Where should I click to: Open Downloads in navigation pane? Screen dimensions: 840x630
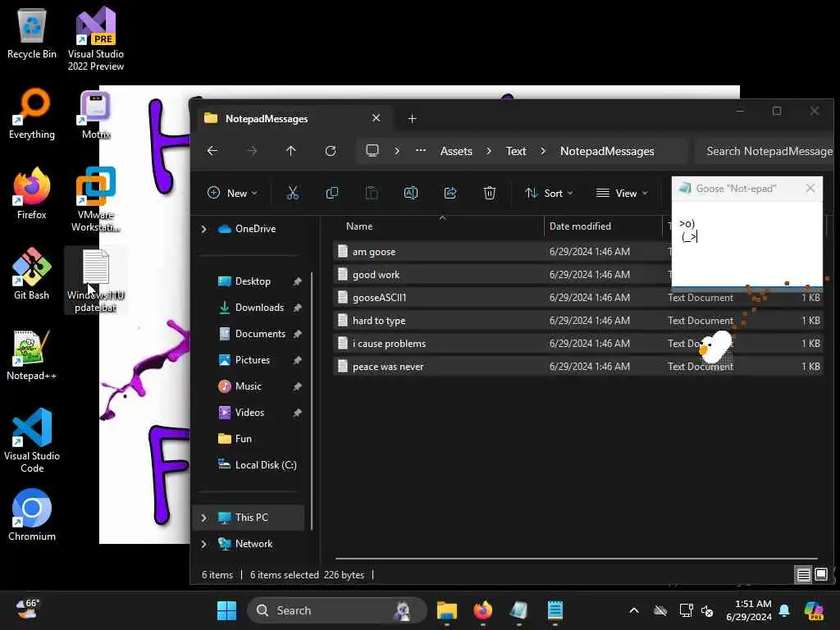coord(259,308)
